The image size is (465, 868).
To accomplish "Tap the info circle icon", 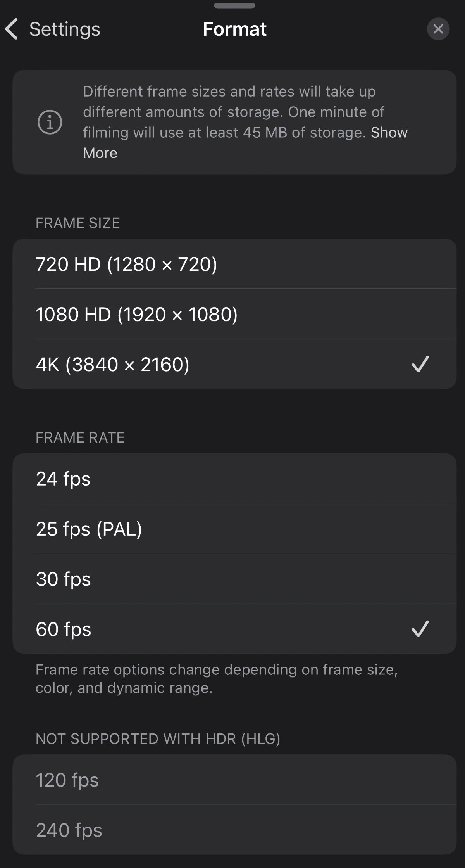I will (x=50, y=122).
